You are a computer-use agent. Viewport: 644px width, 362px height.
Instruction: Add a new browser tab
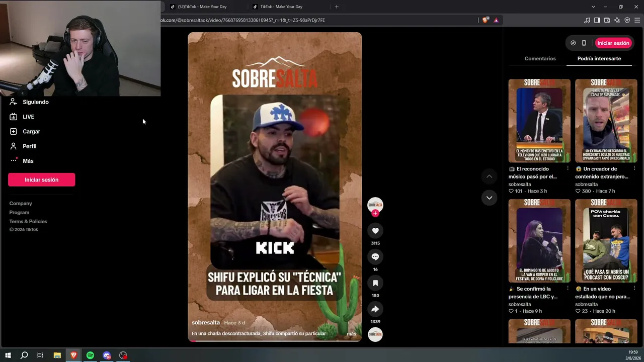(337, 7)
